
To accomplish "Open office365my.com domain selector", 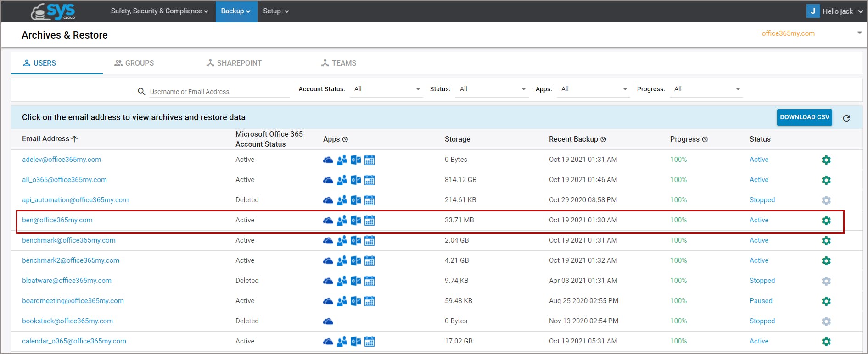I will (812, 33).
